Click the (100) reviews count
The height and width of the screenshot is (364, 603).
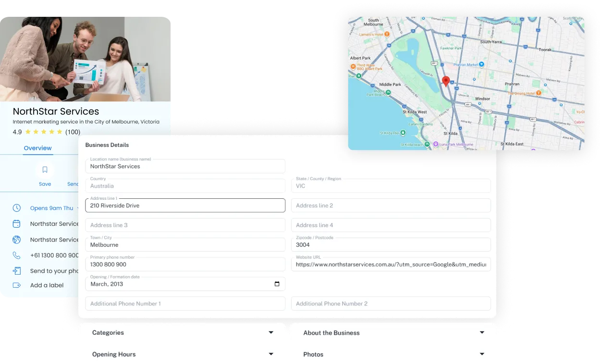click(x=73, y=132)
